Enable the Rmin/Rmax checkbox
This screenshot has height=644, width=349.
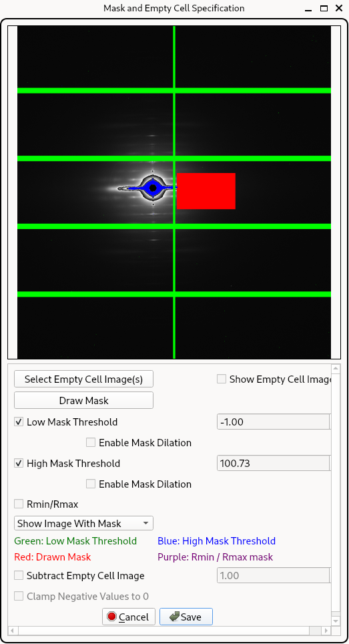(19, 504)
